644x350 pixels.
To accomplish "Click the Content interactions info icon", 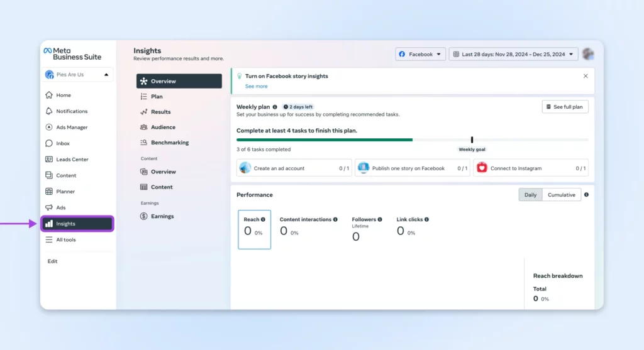I will [336, 219].
